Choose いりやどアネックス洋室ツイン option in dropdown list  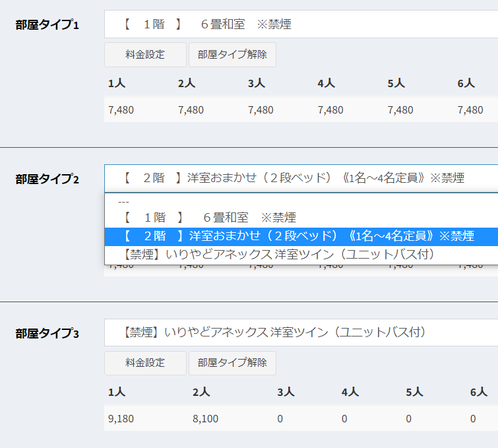pyautogui.click(x=301, y=255)
